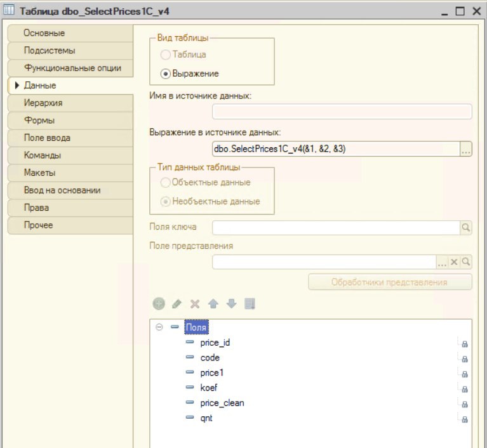
Task: Click the lock icon on the price_clean row
Action: pos(465,404)
